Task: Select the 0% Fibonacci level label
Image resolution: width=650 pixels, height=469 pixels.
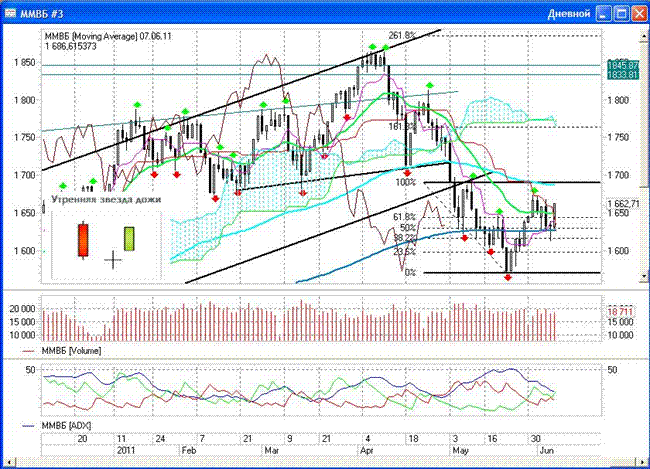Action: pos(410,272)
